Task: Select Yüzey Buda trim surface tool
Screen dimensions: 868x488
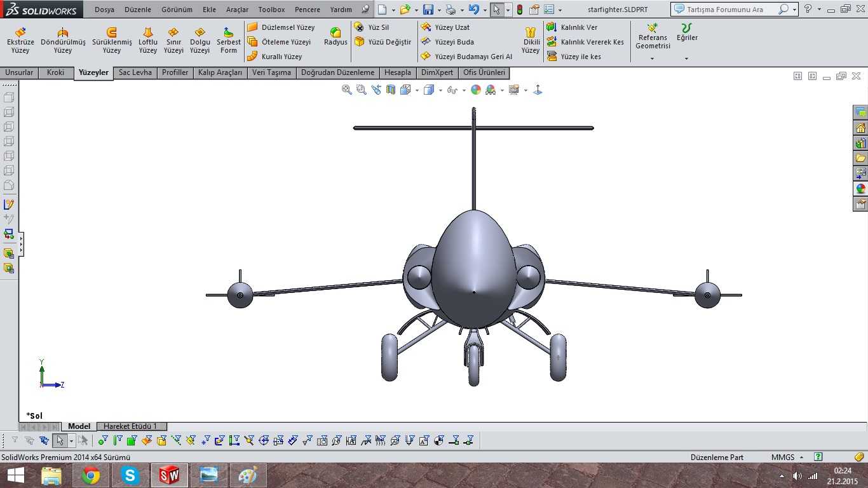Action: coord(447,42)
